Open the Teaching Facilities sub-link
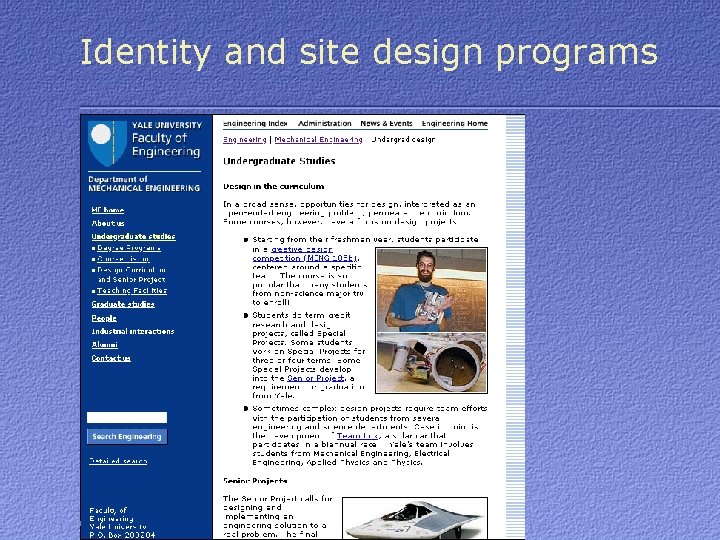This screenshot has width=720, height=540. pyautogui.click(x=132, y=291)
